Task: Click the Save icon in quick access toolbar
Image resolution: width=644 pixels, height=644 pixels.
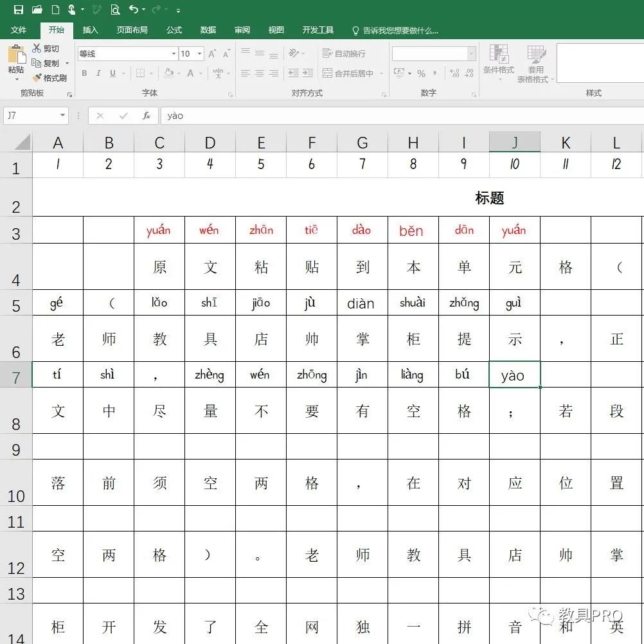Action: tap(19, 10)
